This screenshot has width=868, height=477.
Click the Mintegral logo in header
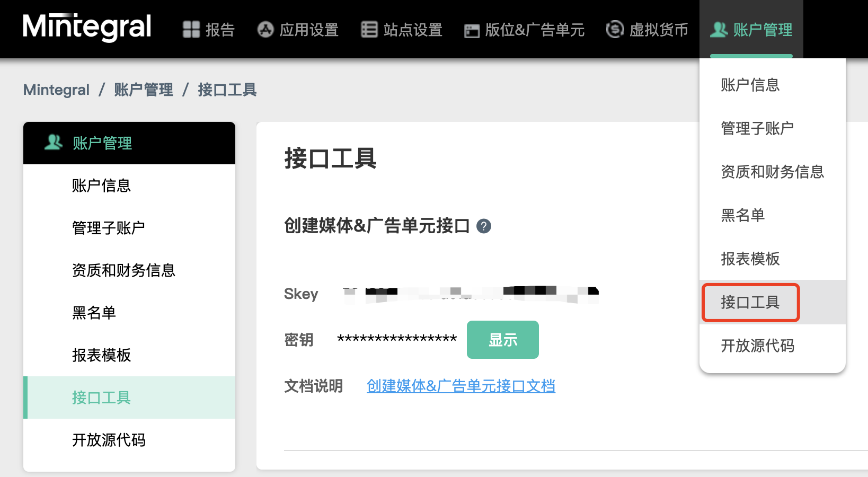click(87, 28)
